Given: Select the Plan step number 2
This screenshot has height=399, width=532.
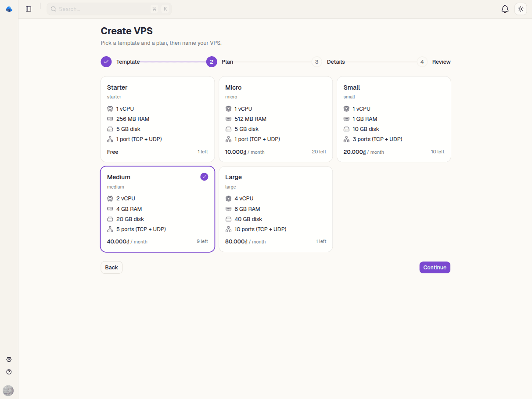Looking at the screenshot, I should 212,62.
